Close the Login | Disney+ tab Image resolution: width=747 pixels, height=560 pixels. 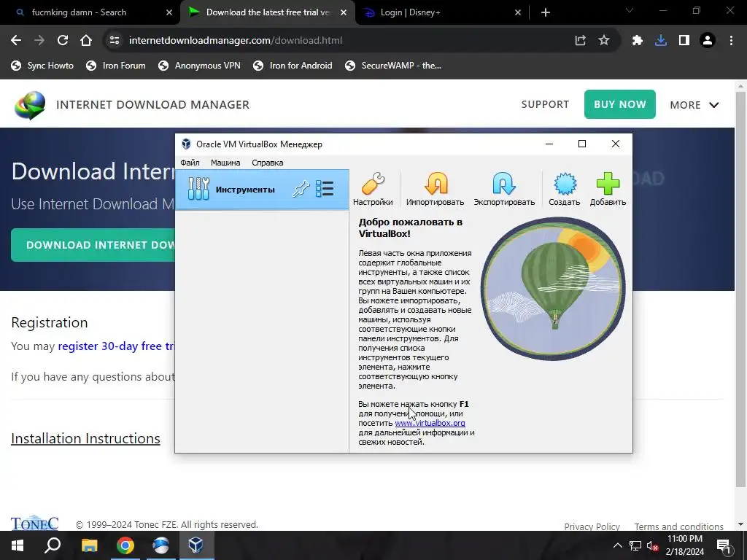point(518,13)
